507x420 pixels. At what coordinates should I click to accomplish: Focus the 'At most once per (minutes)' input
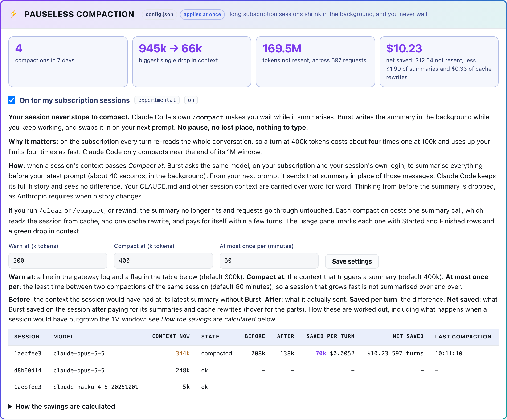tap(269, 261)
